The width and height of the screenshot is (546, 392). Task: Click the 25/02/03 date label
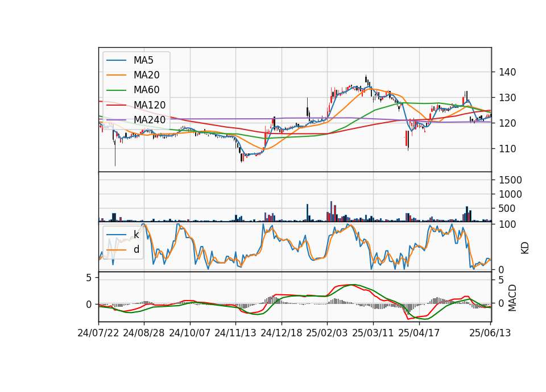(x=327, y=333)
